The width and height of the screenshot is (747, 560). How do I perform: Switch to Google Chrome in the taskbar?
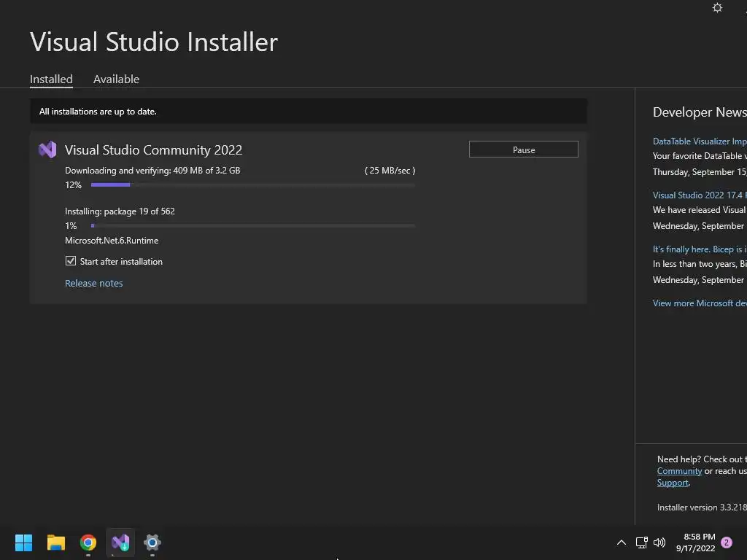click(88, 542)
